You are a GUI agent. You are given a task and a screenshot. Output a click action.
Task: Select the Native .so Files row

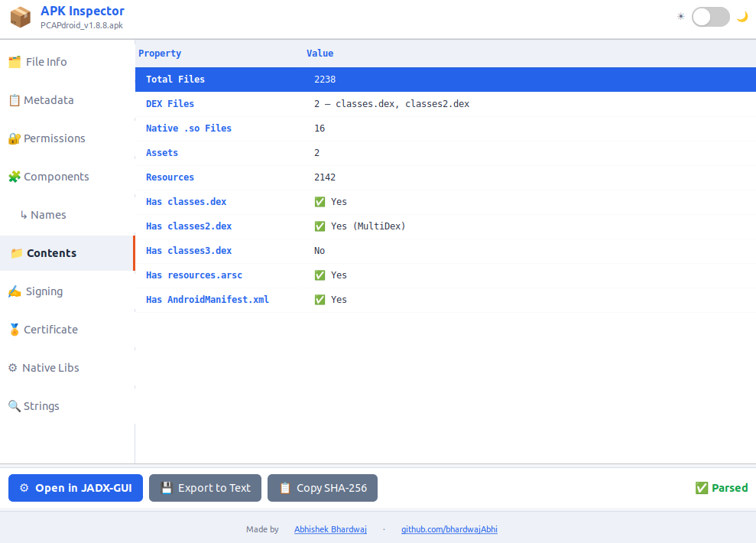446,128
